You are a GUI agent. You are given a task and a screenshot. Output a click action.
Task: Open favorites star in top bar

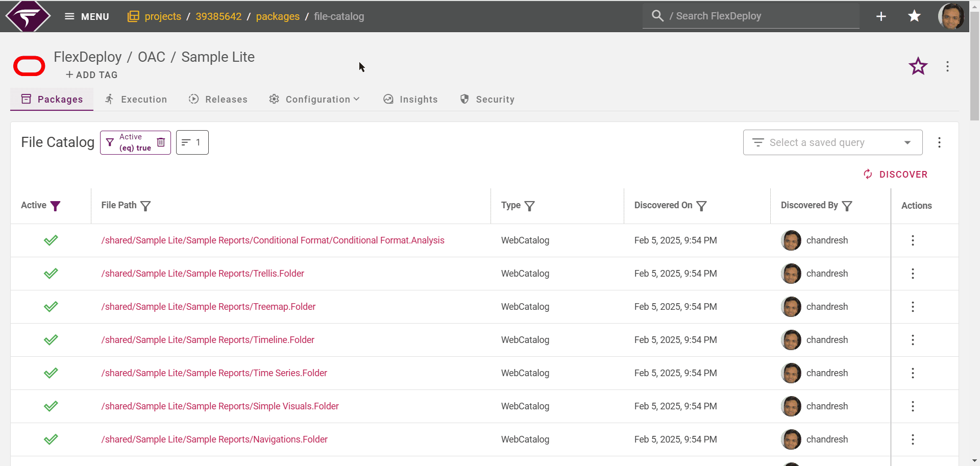[914, 16]
